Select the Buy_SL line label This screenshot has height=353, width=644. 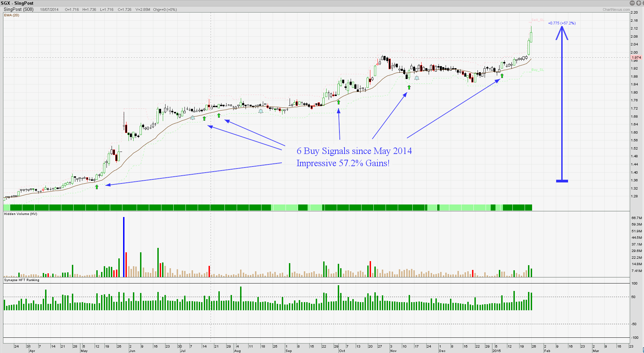tap(538, 70)
